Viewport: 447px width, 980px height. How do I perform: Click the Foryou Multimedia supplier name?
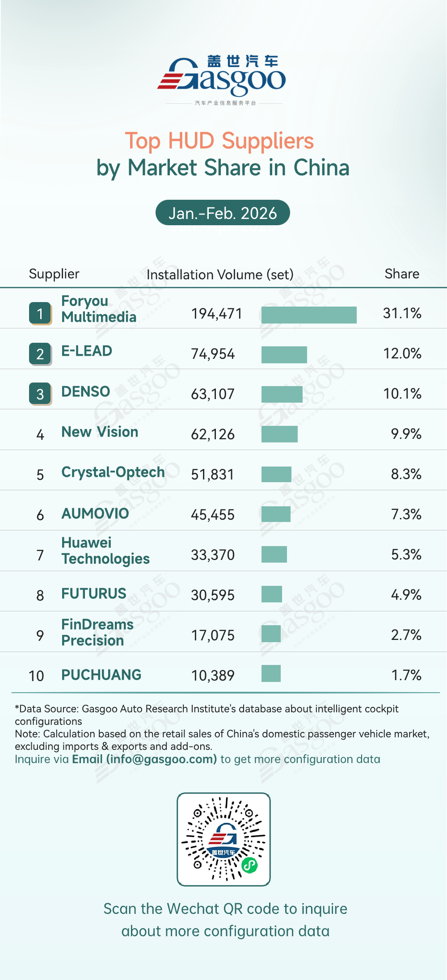coord(99,309)
